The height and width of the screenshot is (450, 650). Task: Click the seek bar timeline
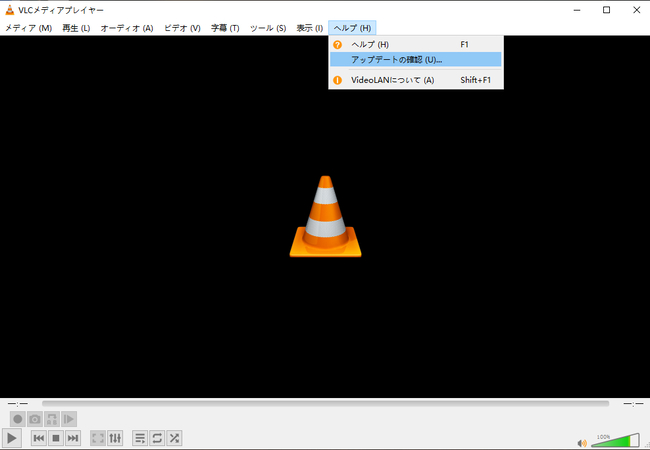(x=325, y=403)
